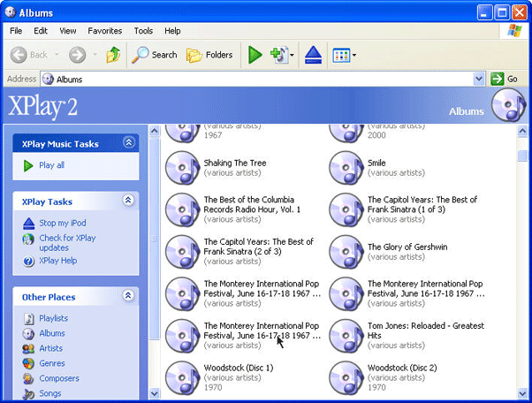The width and height of the screenshot is (532, 403).
Task: Click the Forward arrow button
Action: [78, 55]
